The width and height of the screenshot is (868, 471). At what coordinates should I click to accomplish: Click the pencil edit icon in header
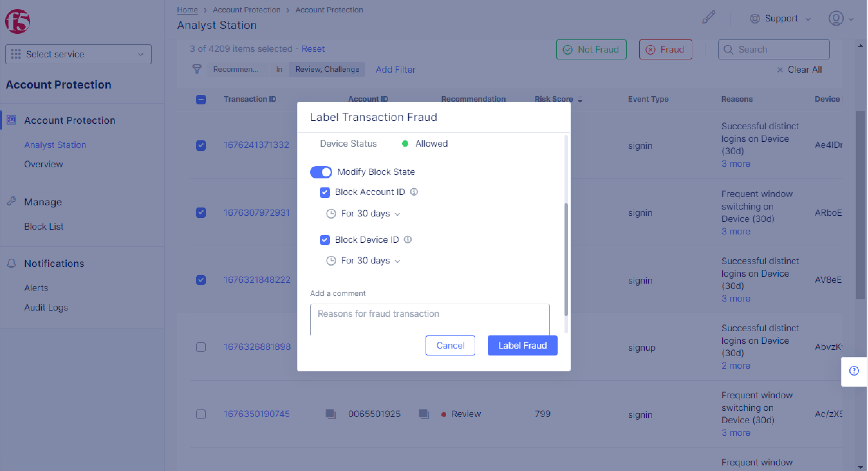tap(708, 17)
